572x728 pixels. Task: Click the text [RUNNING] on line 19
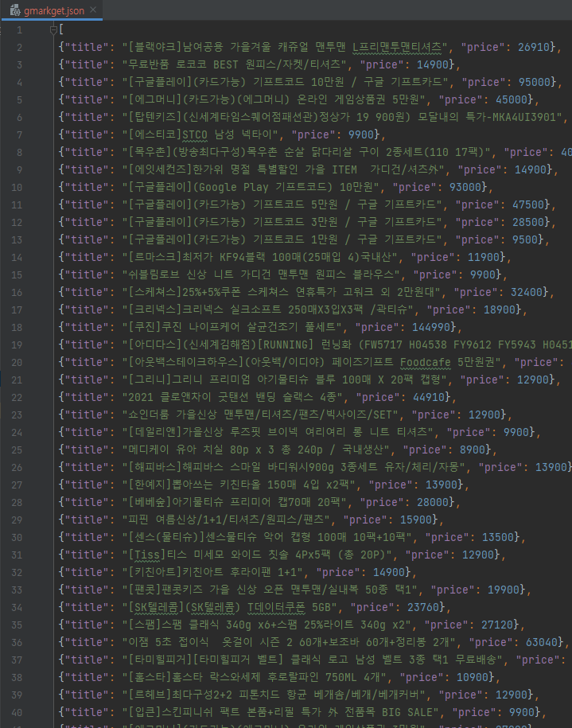(285, 345)
